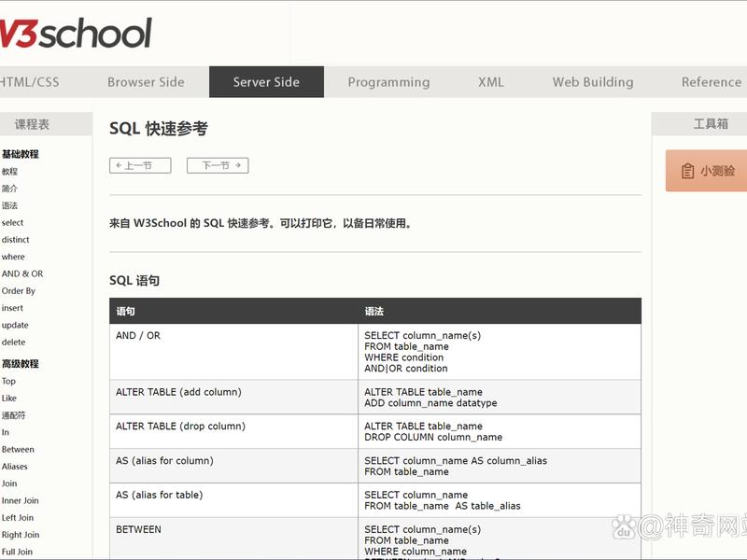The image size is (747, 560).
Task: Open the AND & OR lesson
Action: (22, 273)
